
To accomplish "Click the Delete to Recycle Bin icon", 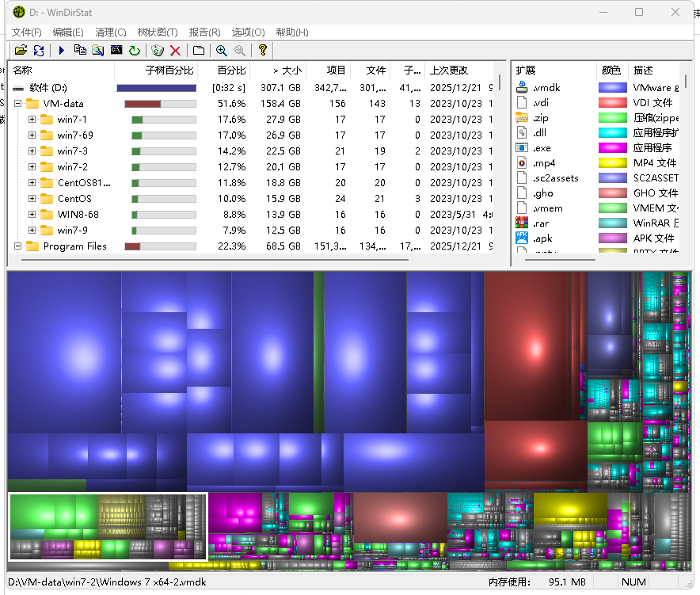I will click(158, 51).
